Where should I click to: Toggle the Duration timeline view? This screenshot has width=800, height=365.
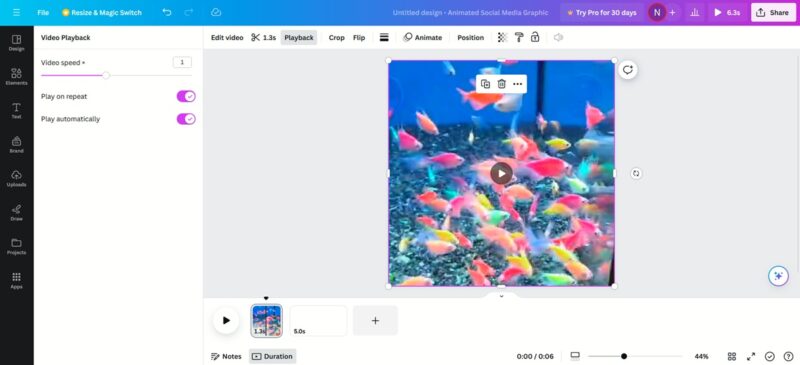(272, 356)
